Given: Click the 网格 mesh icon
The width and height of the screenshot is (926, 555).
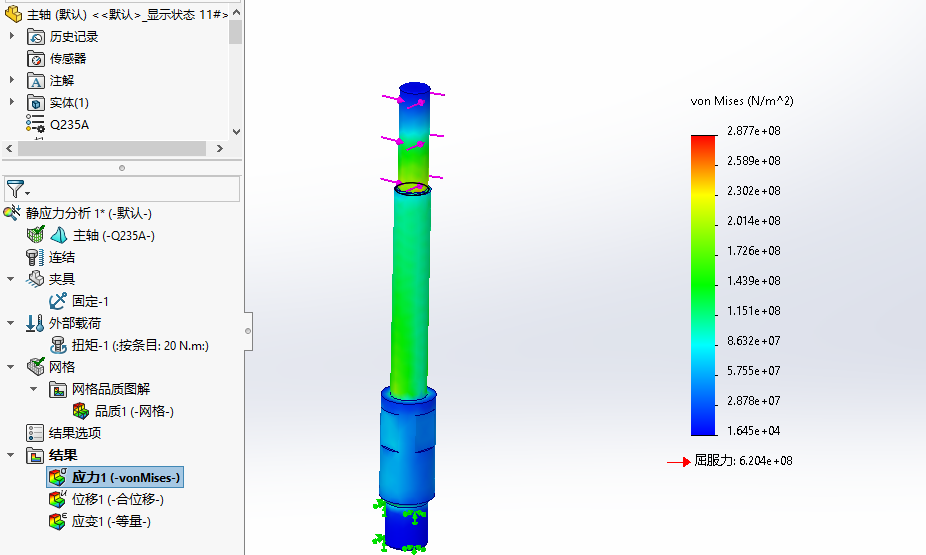Looking at the screenshot, I should tap(35, 367).
